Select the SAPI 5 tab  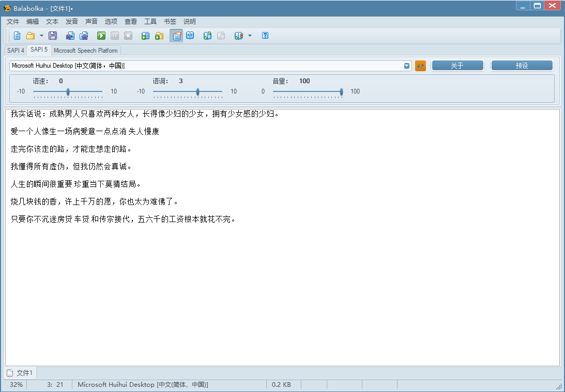(39, 50)
